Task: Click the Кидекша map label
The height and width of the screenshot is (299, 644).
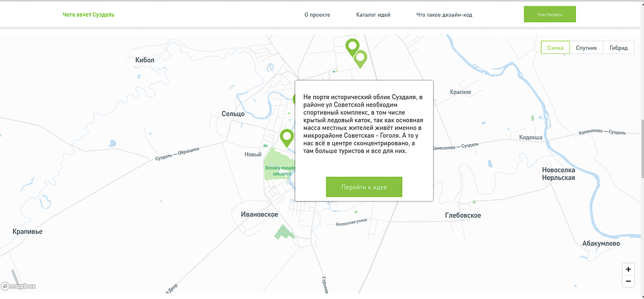Action: [x=531, y=138]
